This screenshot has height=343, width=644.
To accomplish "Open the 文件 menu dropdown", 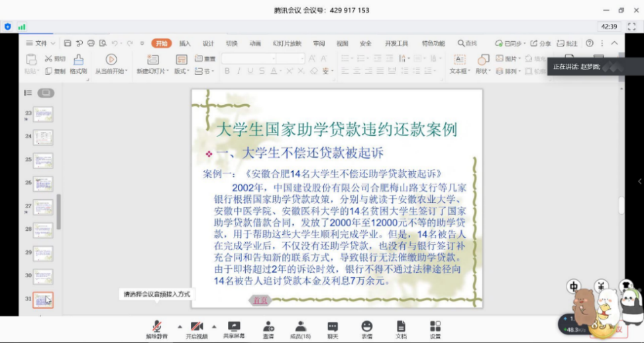I will [x=41, y=43].
